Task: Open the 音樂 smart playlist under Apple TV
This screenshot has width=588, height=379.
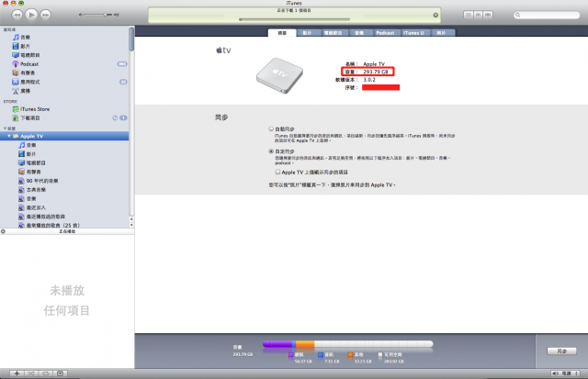Action: 28,198
